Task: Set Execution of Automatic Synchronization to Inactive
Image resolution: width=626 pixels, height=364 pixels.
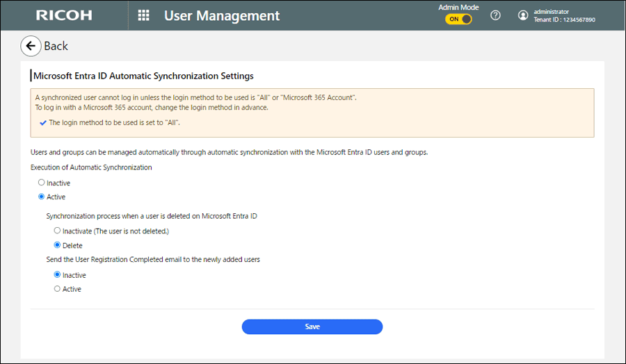Action: point(42,183)
